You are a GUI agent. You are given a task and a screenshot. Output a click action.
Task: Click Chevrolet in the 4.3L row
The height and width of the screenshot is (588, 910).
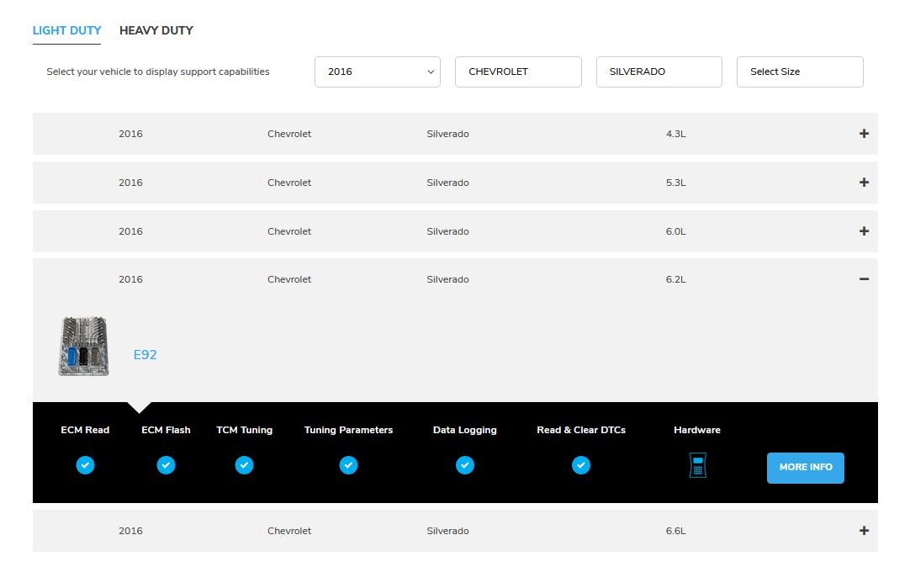(289, 134)
